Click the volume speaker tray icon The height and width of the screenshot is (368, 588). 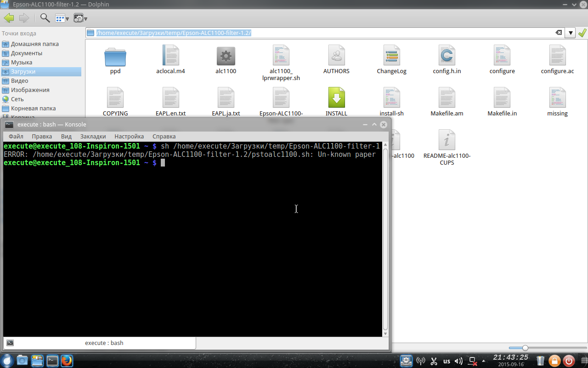[458, 361]
